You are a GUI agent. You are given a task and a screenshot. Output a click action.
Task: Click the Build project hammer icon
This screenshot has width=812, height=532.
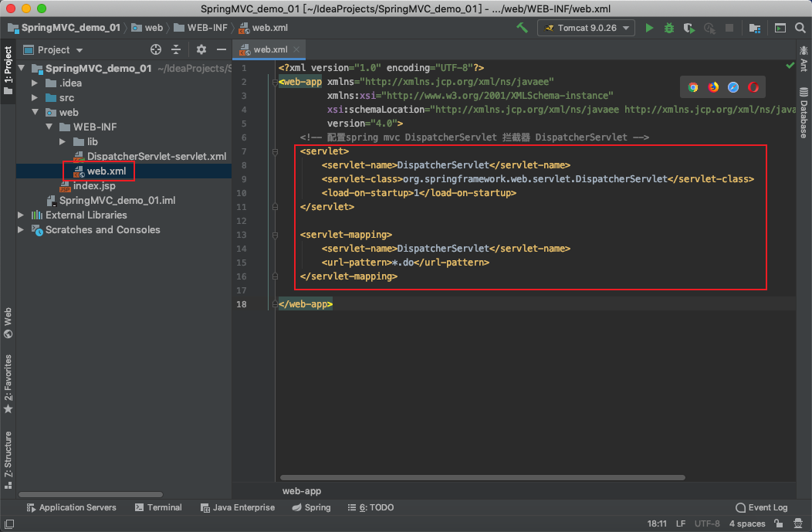522,28
